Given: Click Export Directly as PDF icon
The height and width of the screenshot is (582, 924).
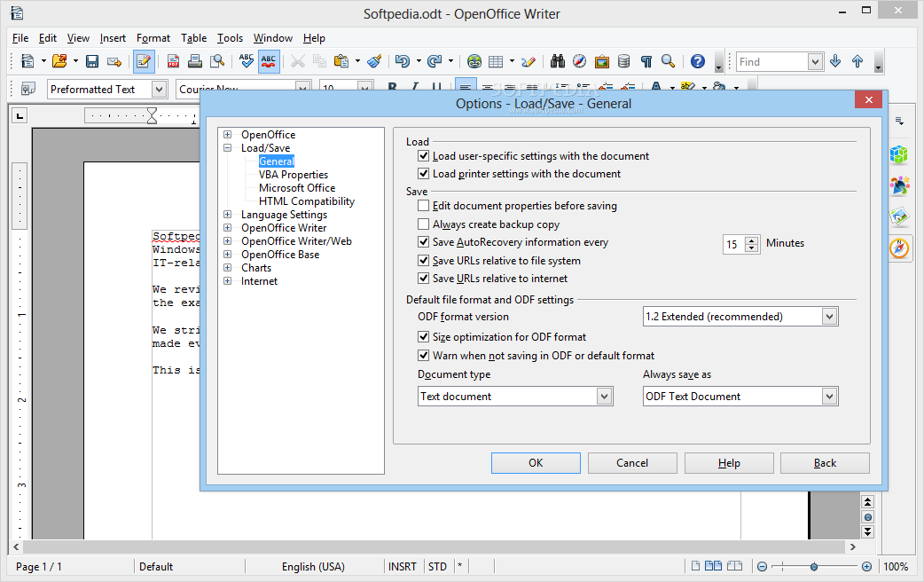Looking at the screenshot, I should pyautogui.click(x=173, y=61).
